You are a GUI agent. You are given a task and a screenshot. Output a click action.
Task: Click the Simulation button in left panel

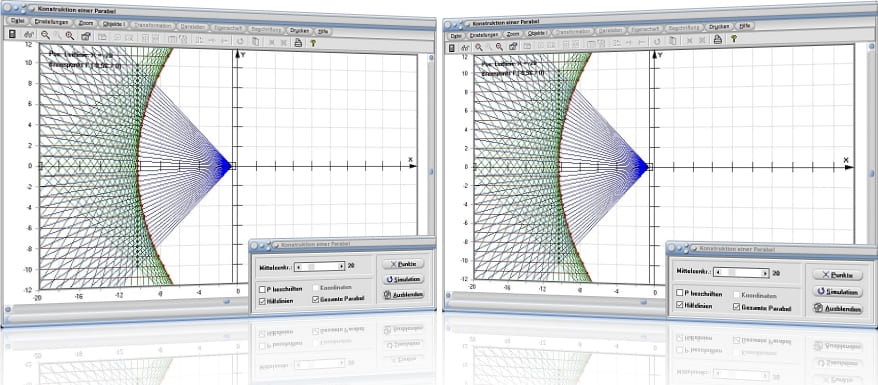[403, 279]
